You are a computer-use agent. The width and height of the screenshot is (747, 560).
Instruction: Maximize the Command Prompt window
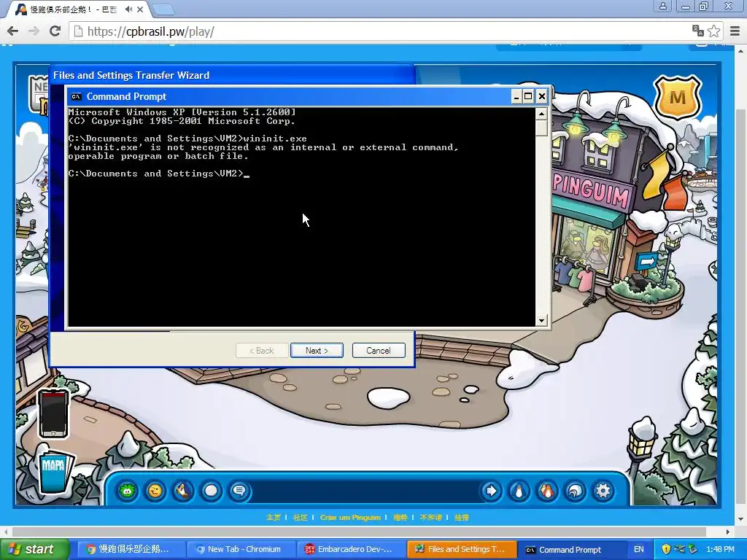(528, 97)
